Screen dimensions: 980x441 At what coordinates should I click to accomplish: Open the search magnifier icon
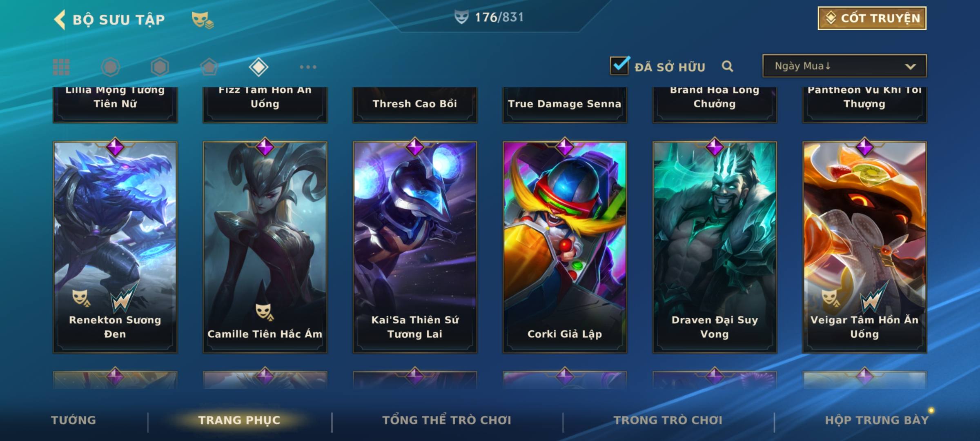pos(727,66)
